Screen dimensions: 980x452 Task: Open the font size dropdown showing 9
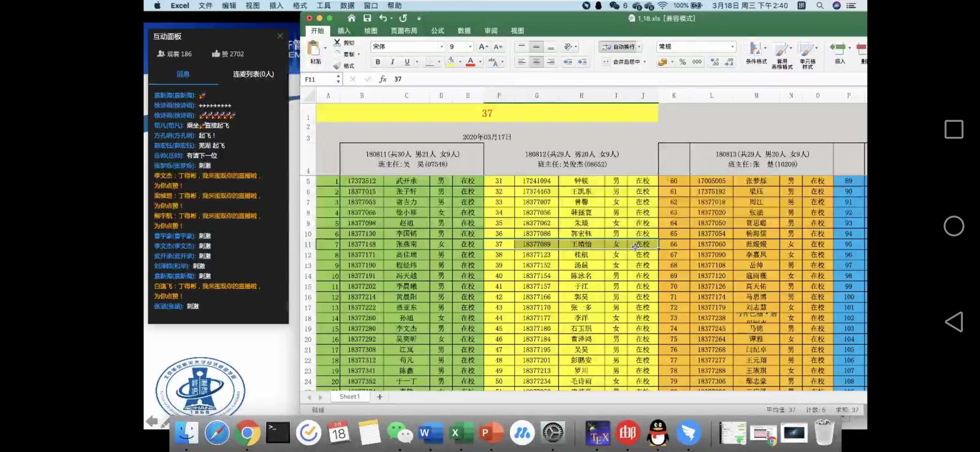470,46
